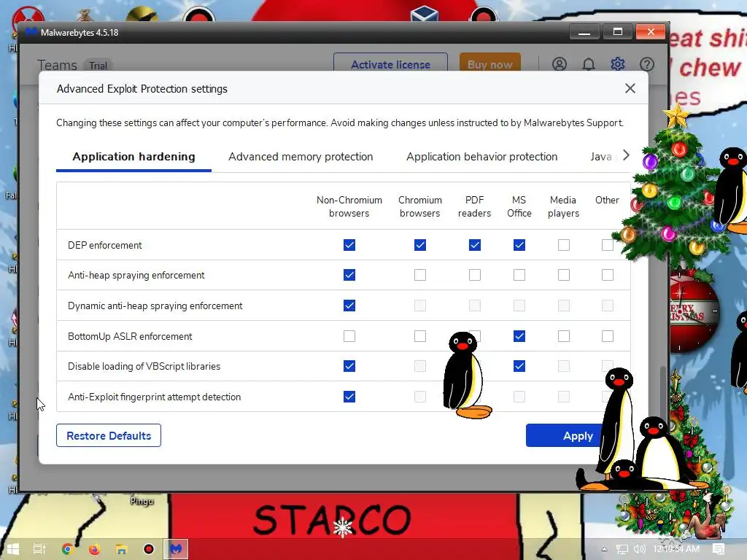Show hidden system tray icons
The image size is (747, 560).
604,548
